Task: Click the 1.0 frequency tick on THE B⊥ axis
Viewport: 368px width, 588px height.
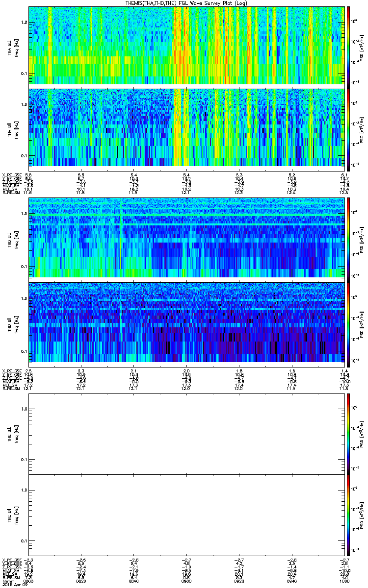Action: click(24, 409)
